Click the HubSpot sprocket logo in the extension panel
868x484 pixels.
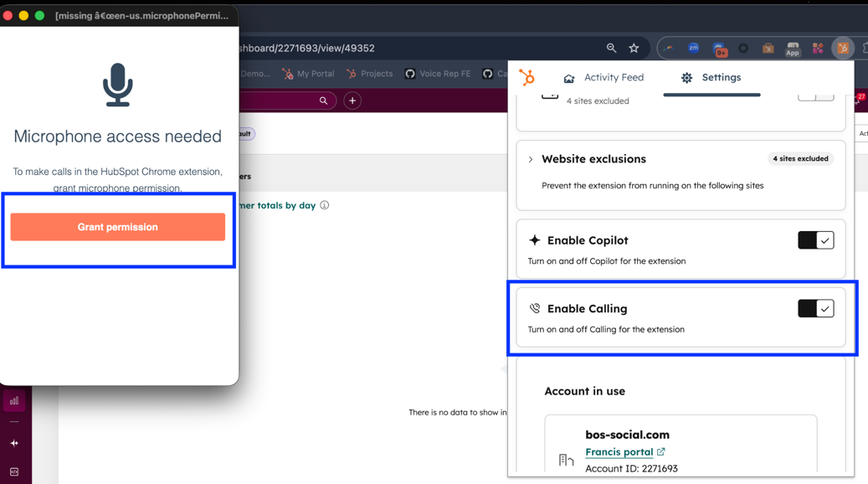click(527, 76)
